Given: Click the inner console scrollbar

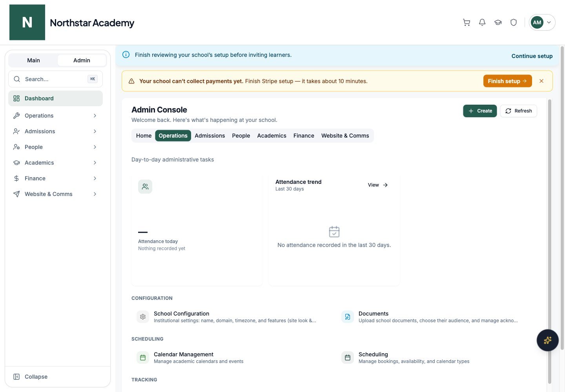Looking at the screenshot, I should point(550,241).
